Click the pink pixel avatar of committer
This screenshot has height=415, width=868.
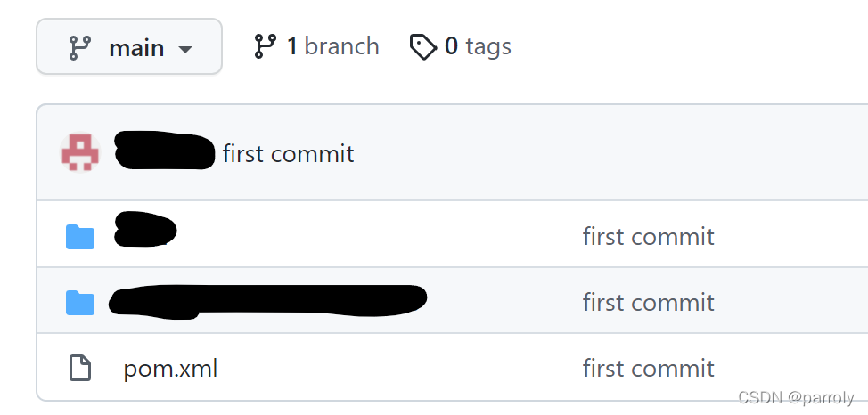80,152
